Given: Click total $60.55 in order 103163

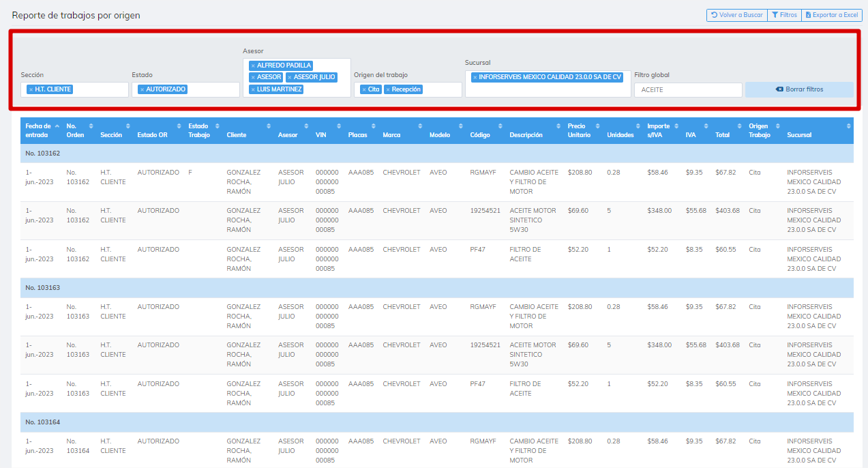Looking at the screenshot, I should (725, 384).
